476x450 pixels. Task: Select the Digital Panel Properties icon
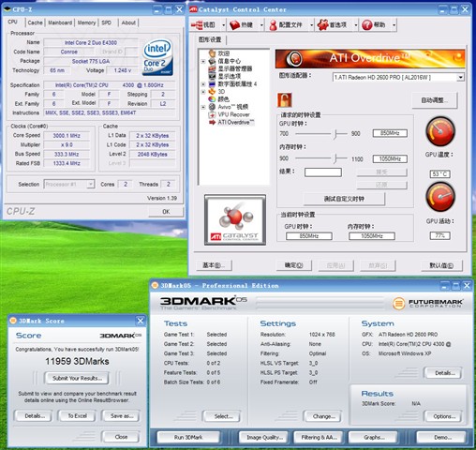pyautogui.click(x=213, y=83)
